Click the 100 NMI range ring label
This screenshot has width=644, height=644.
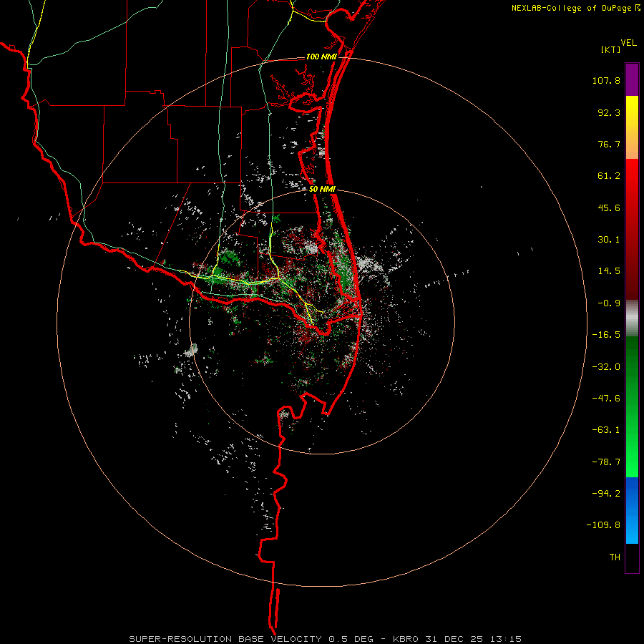pyautogui.click(x=321, y=57)
